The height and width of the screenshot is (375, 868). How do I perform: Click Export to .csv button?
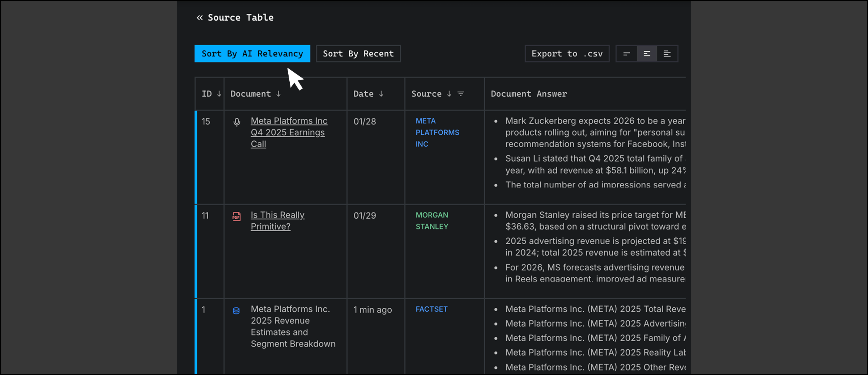(567, 54)
